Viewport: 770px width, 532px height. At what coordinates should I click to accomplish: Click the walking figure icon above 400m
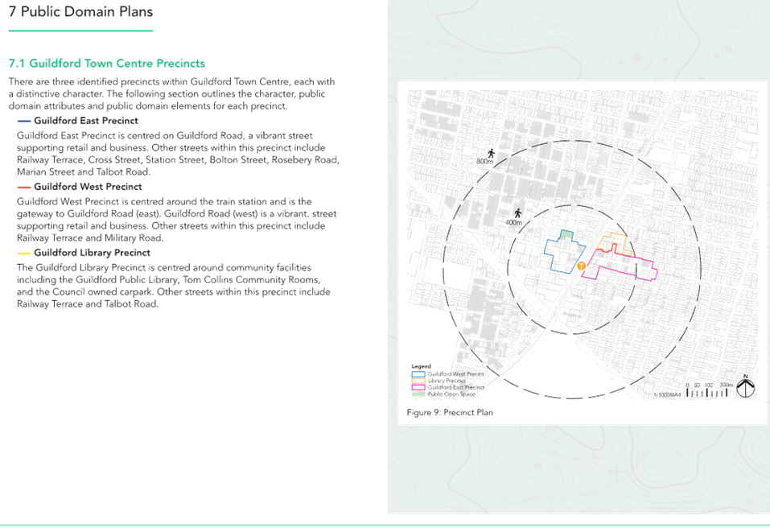pos(517,213)
